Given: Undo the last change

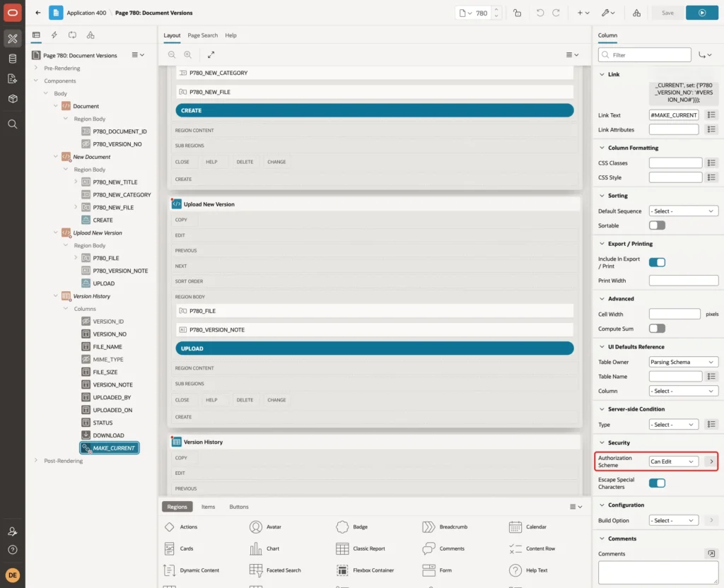Looking at the screenshot, I should (539, 13).
